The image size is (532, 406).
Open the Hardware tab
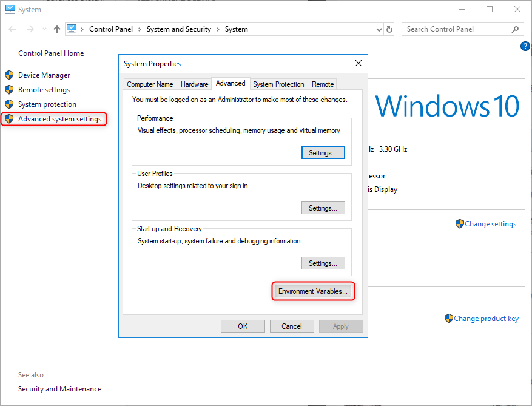click(194, 84)
